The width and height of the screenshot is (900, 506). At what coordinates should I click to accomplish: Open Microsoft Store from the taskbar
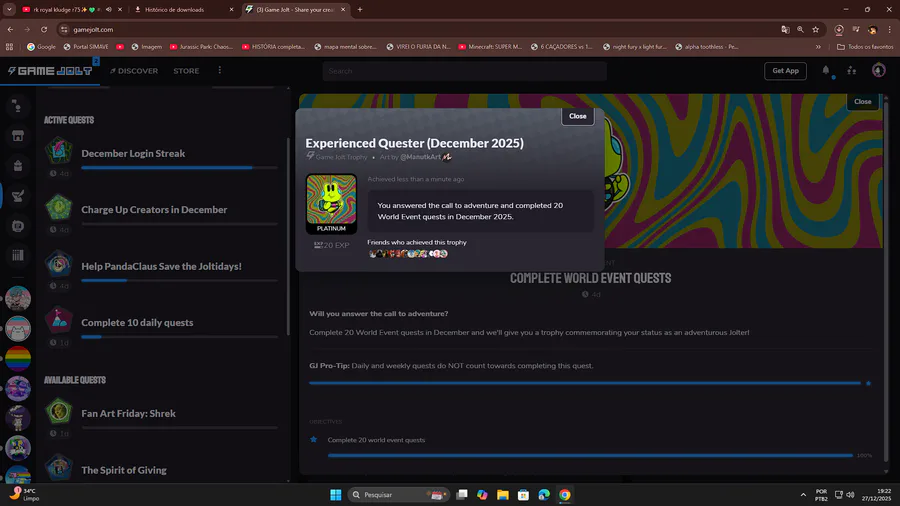click(523, 495)
